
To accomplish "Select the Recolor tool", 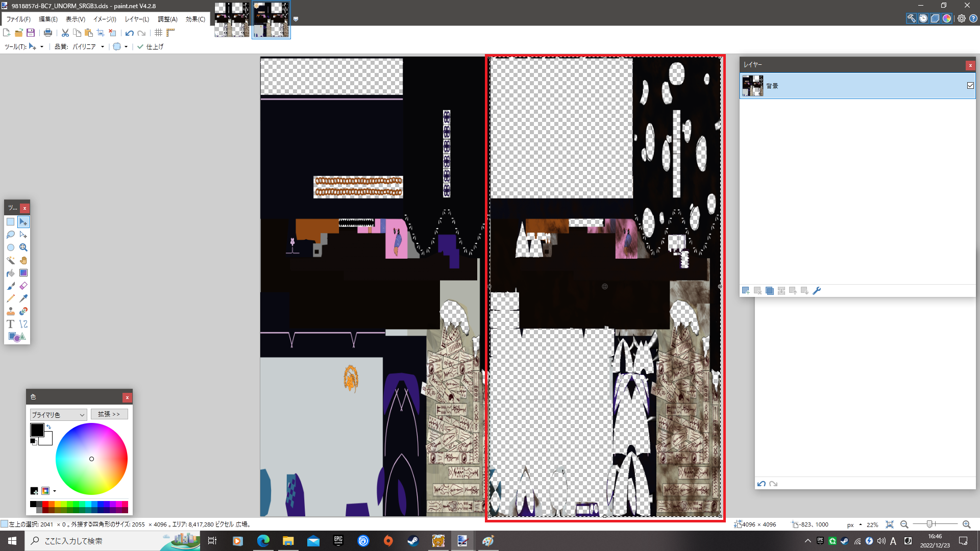I will pos(23,311).
